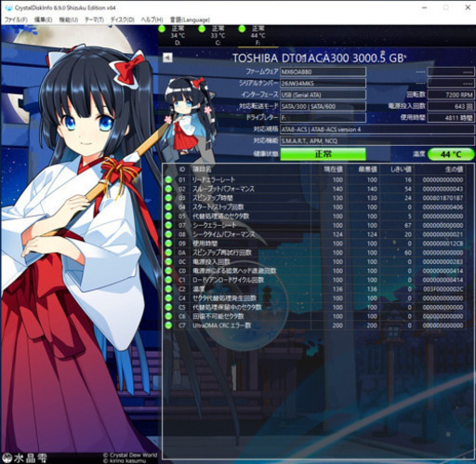Click status icon of attribute 0A スピンアップ再試行回数
Screen dimensions: 476x464
point(168,253)
